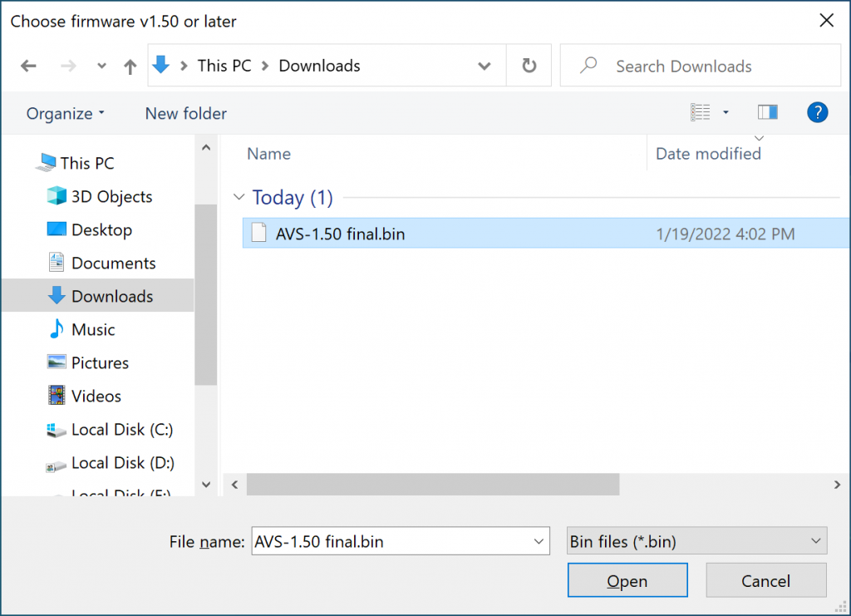
Task: Click the Back navigation arrow
Action: click(28, 67)
